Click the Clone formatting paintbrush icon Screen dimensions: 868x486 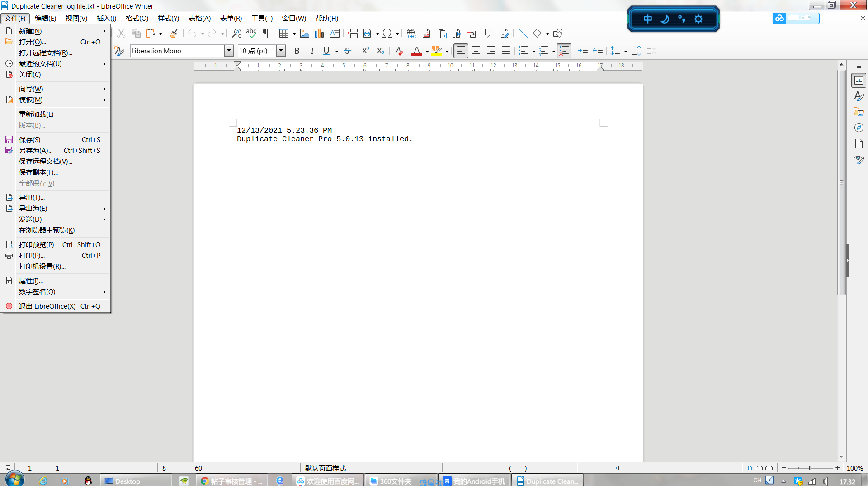point(174,33)
